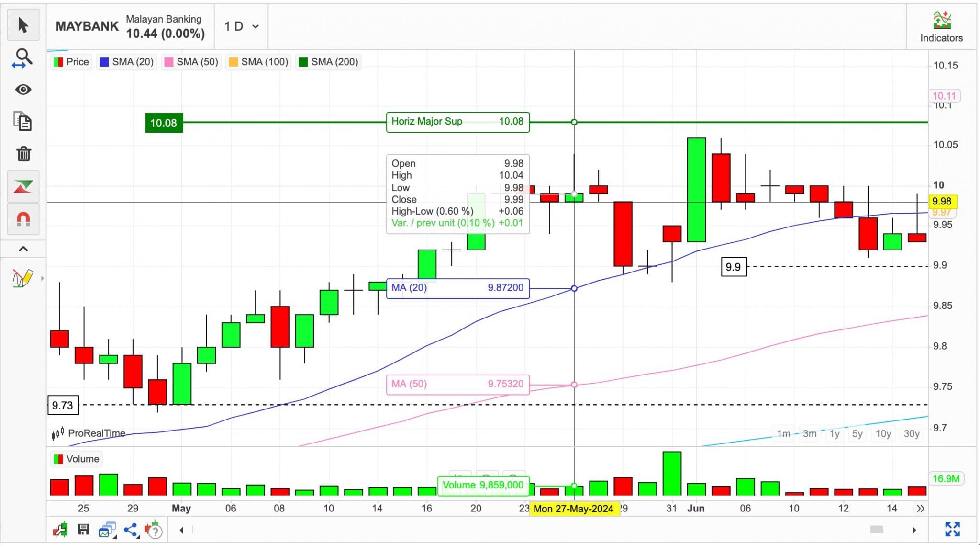Click the Price legend item
The image size is (980, 545).
pyautogui.click(x=71, y=62)
